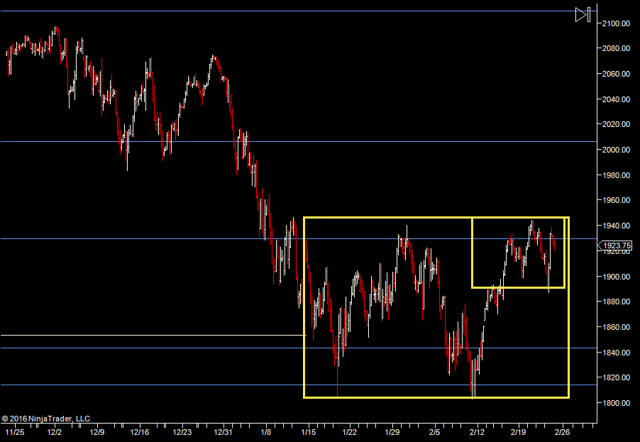The width and height of the screenshot is (640, 442).
Task: Click the 1800.00 price axis label
Action: click(616, 403)
